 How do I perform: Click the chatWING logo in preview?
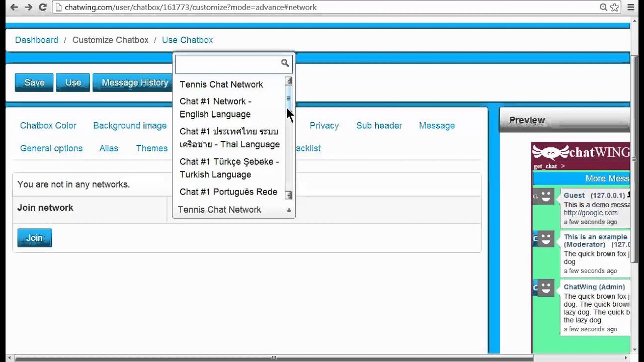pos(581,152)
